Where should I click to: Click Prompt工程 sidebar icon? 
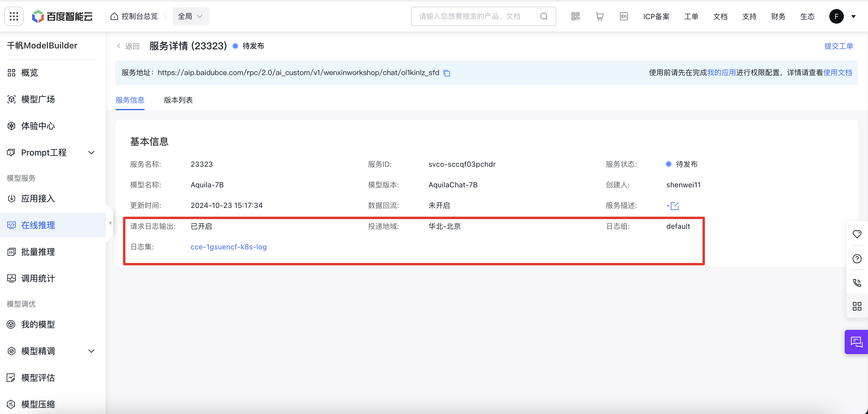tap(11, 153)
